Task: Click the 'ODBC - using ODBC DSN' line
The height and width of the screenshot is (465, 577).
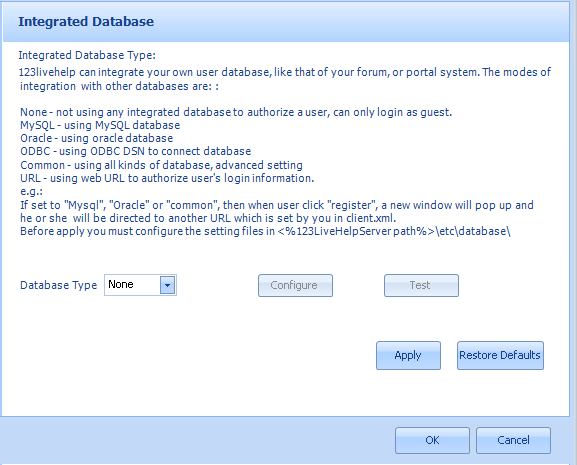Action: click(x=136, y=152)
